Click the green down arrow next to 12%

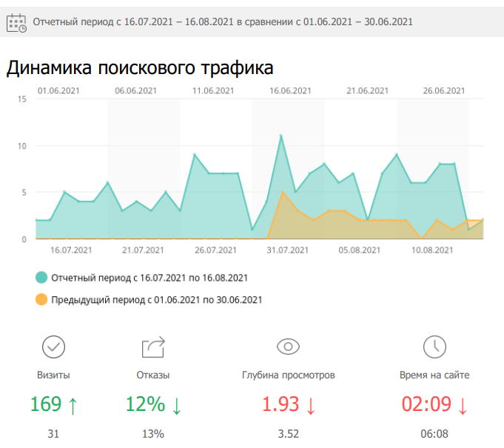(176, 406)
